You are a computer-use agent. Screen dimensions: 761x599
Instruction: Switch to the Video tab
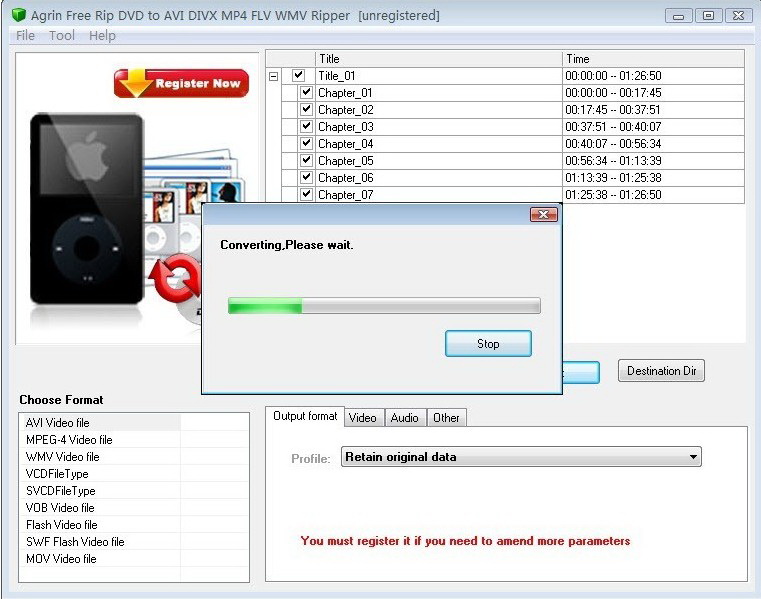[x=363, y=418]
